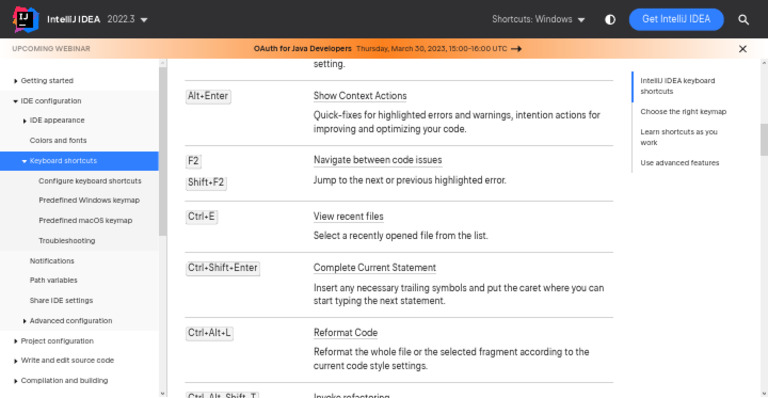Expand the Getting started section arrow

pos(15,81)
